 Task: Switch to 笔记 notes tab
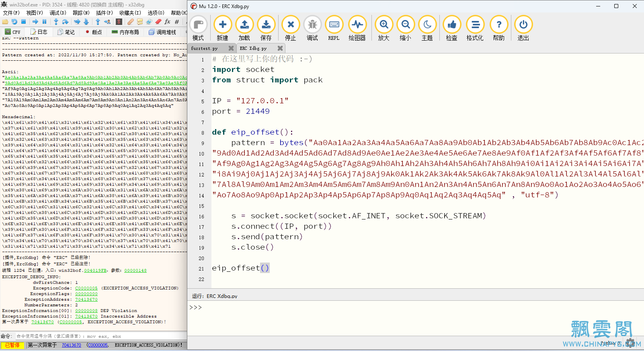click(x=66, y=32)
